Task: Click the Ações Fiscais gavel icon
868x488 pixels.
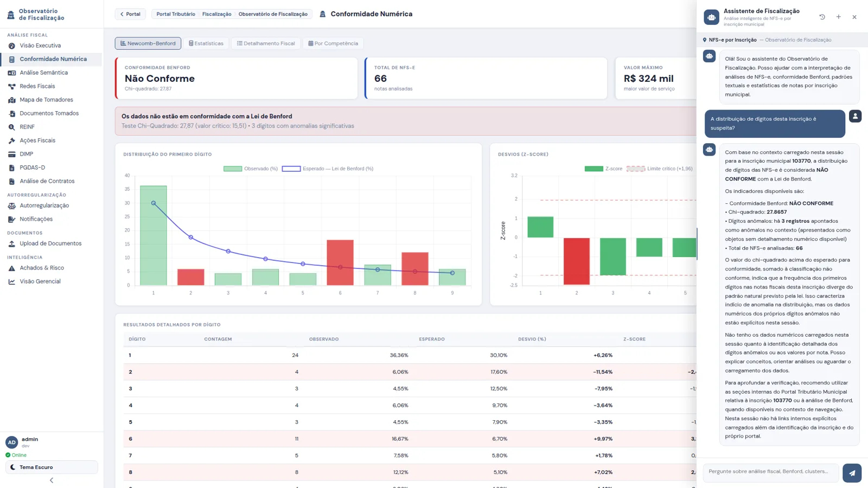Action: 11,140
